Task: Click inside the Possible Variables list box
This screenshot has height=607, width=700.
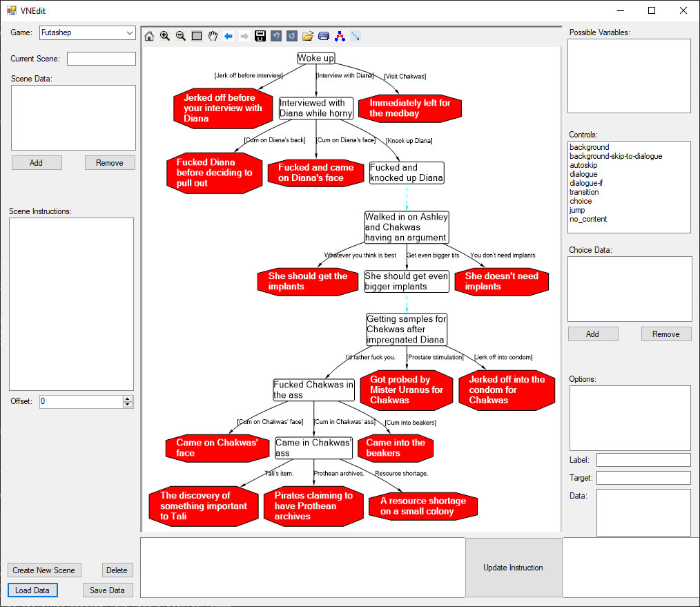Action: click(629, 76)
